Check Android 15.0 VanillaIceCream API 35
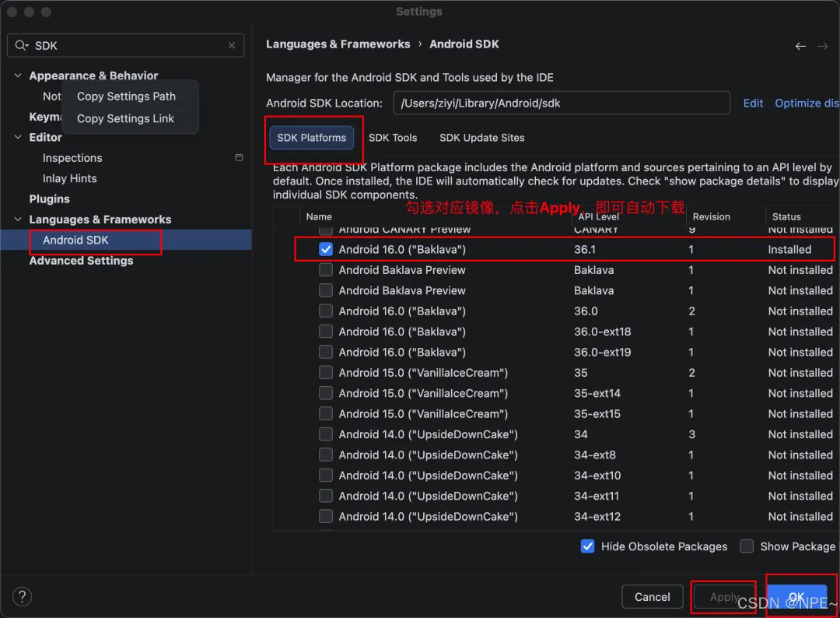Viewport: 840px width, 618px height. click(326, 373)
